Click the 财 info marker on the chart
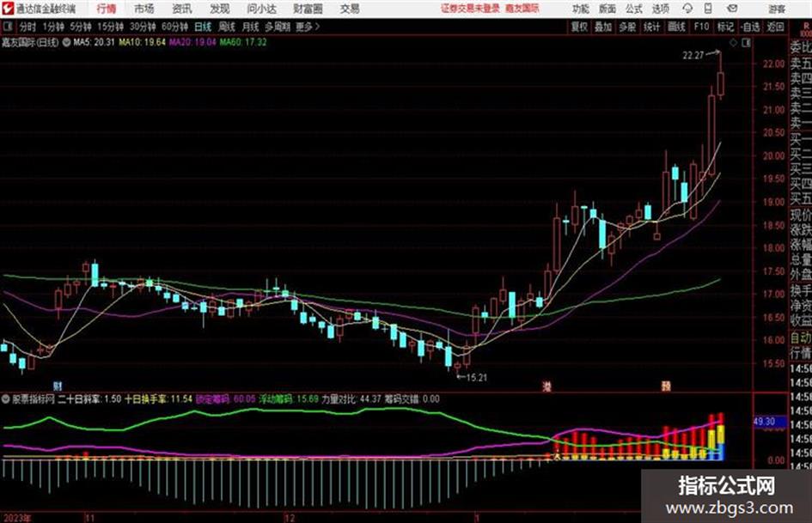The width and height of the screenshot is (812, 523). click(x=58, y=386)
